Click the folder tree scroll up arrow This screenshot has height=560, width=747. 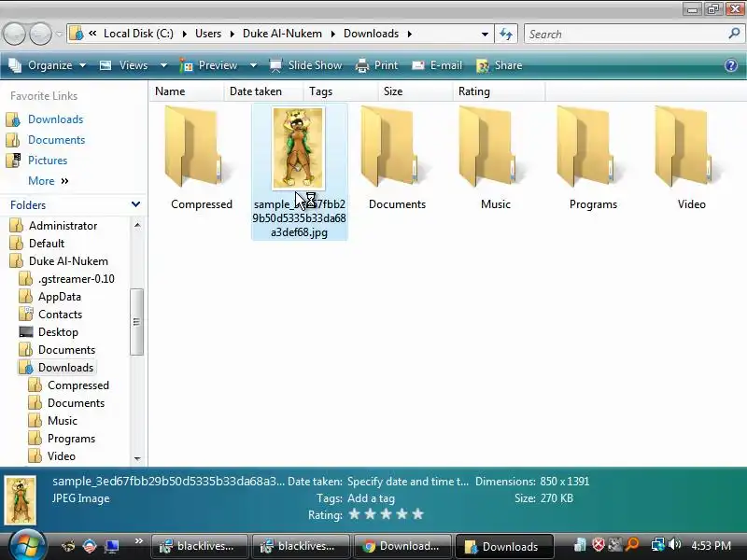137,225
